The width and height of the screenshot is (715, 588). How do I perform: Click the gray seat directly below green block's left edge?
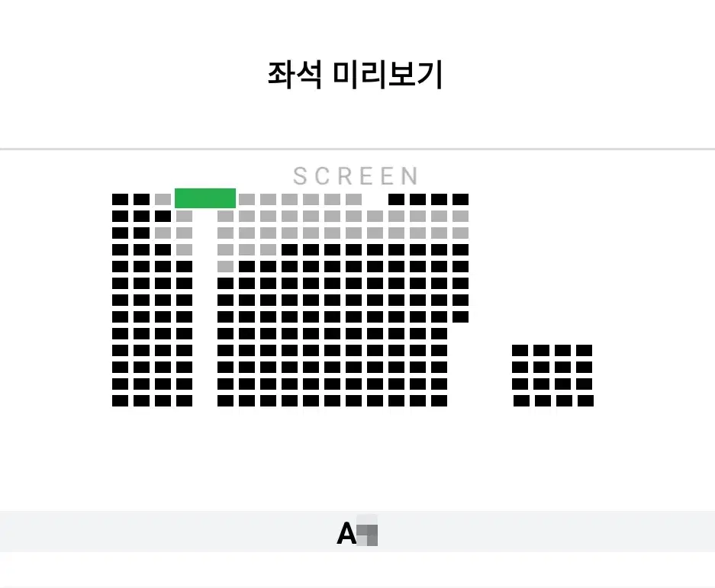pos(184,216)
